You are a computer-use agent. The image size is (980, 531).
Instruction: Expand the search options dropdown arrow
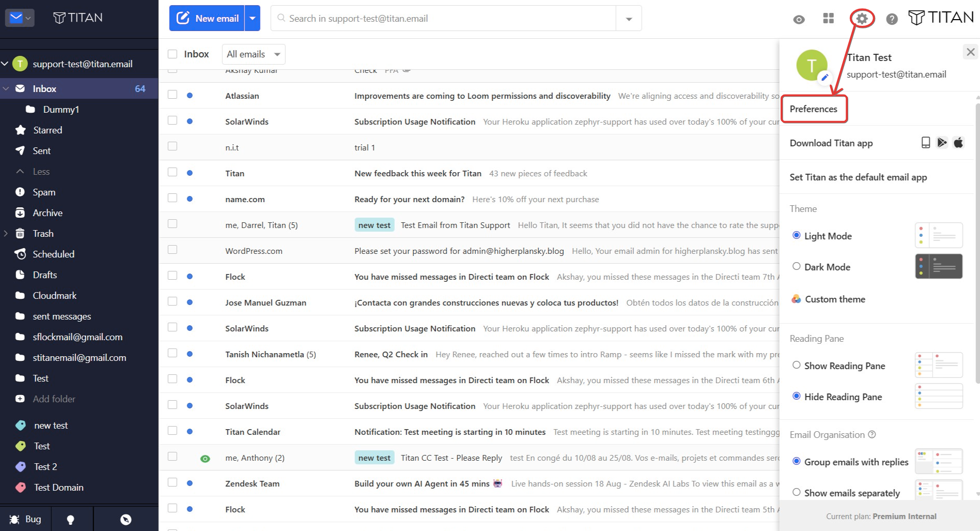pyautogui.click(x=629, y=19)
